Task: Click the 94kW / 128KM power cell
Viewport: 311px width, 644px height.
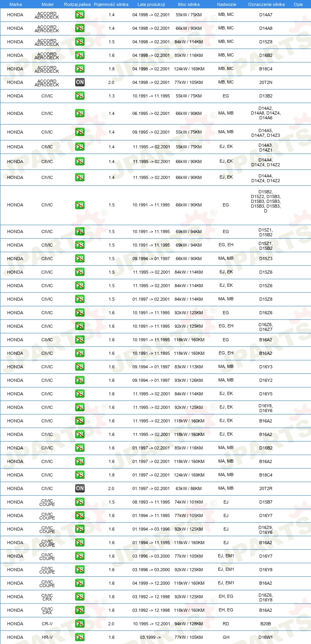Action: [189, 624]
